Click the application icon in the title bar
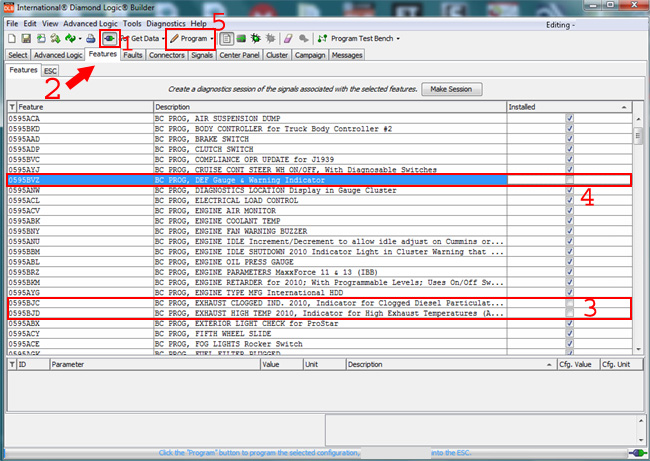This screenshot has width=650, height=461. (8, 7)
